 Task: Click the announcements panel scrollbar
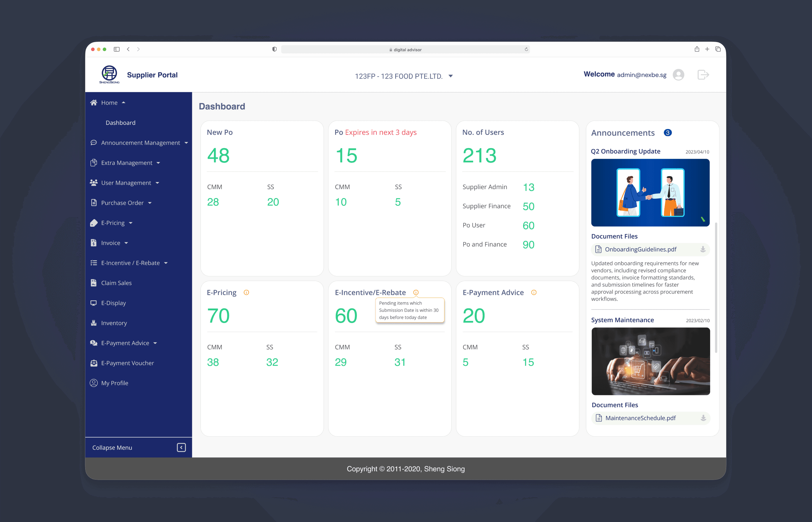coord(716,287)
